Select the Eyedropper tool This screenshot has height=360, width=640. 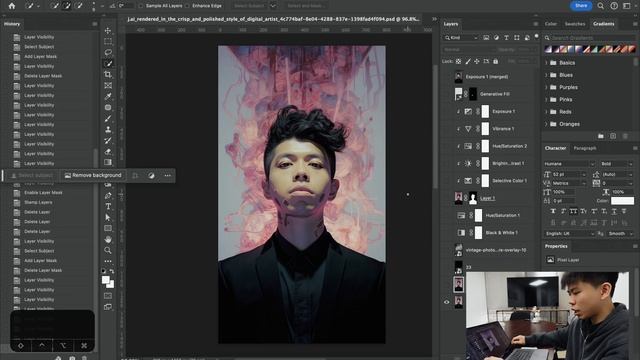(x=108, y=97)
